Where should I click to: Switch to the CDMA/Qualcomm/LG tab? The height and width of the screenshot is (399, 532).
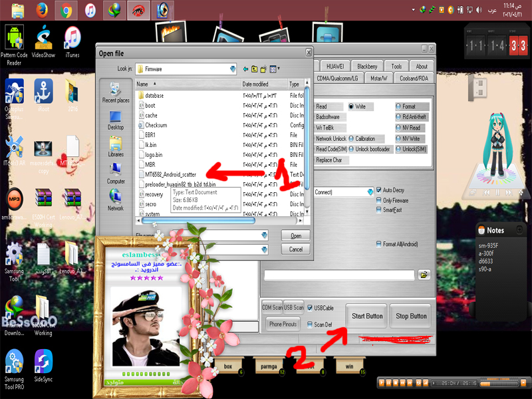pyautogui.click(x=338, y=78)
